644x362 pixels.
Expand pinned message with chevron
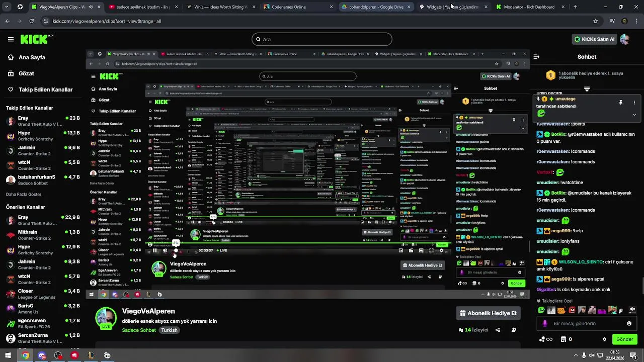[634, 114]
